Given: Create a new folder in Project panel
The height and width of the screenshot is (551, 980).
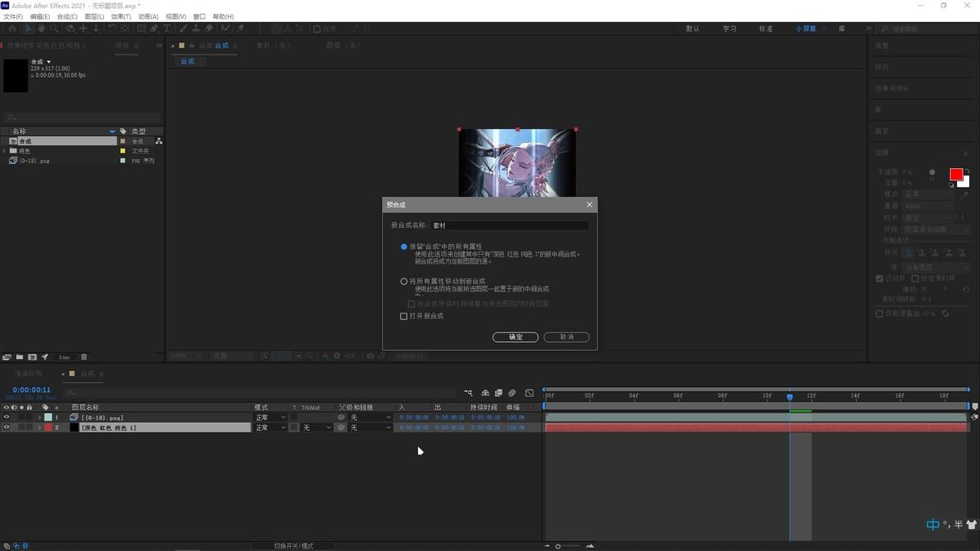Looking at the screenshot, I should (x=20, y=357).
